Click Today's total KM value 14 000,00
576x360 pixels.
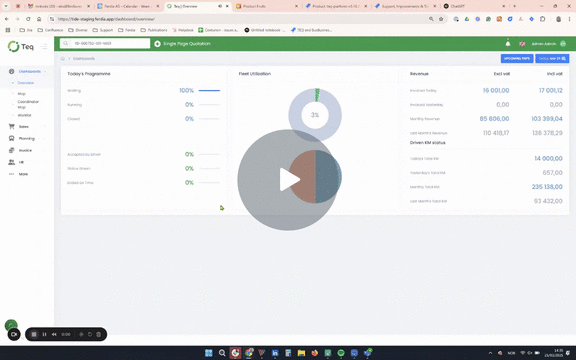coord(548,158)
